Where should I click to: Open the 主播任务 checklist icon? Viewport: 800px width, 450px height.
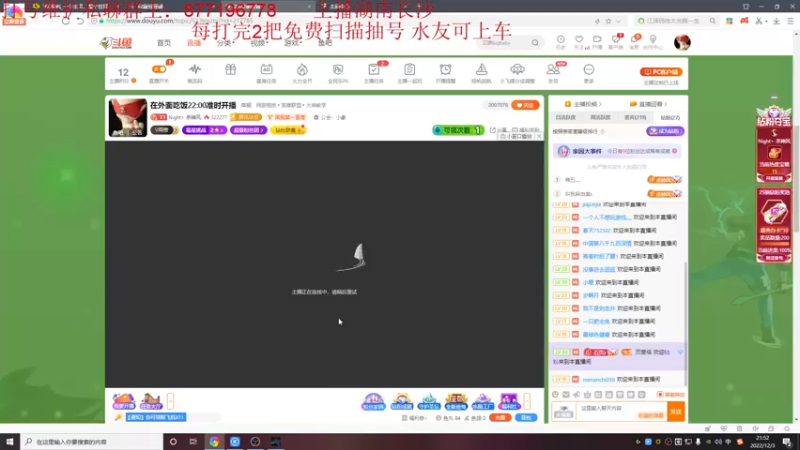point(373,72)
